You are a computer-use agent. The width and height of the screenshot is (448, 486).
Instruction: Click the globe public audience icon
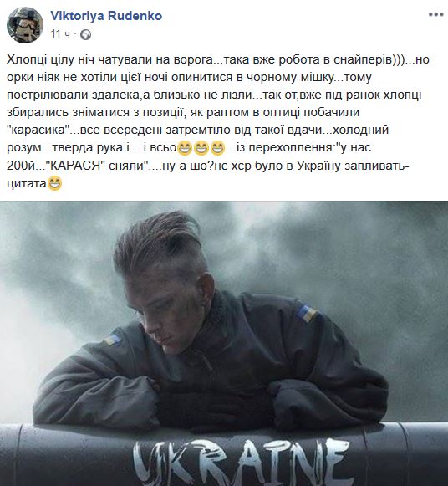pyautogui.click(x=86, y=34)
